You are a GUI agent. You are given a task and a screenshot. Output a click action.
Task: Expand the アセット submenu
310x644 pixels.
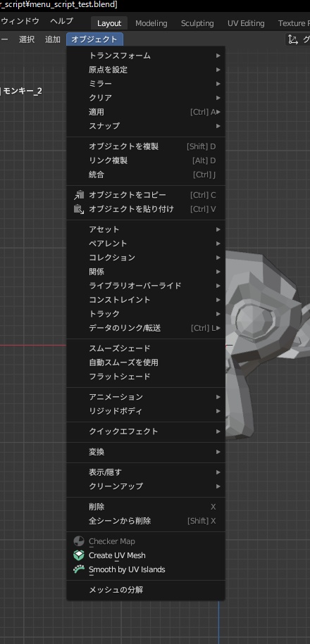pyautogui.click(x=146, y=229)
